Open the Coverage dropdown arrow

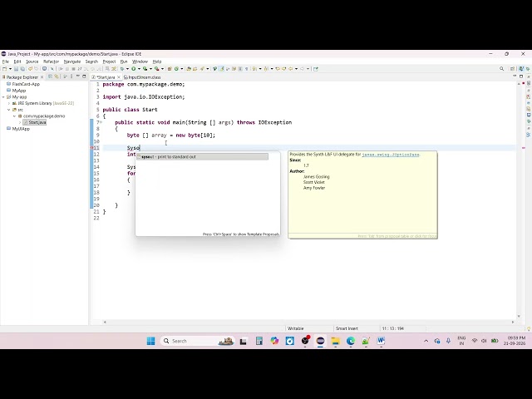150,69
